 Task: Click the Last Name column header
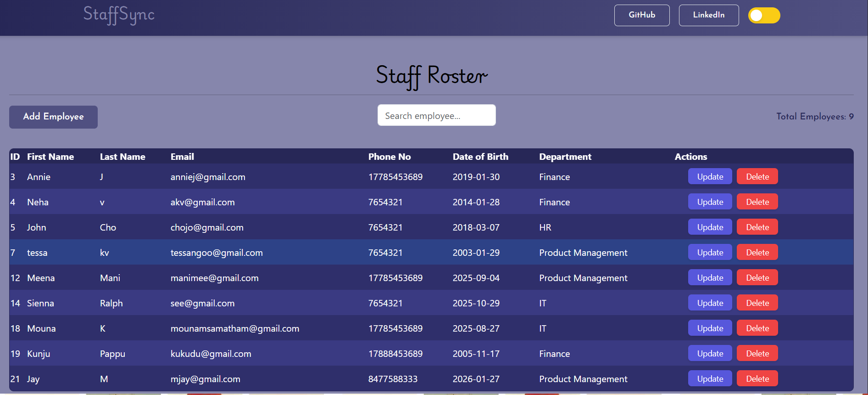(122, 157)
